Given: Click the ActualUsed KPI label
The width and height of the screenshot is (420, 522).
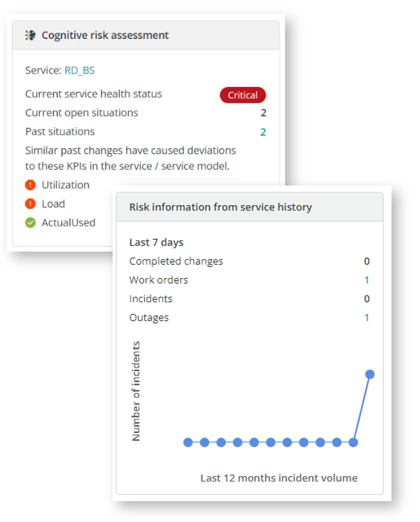Looking at the screenshot, I should 68,222.
